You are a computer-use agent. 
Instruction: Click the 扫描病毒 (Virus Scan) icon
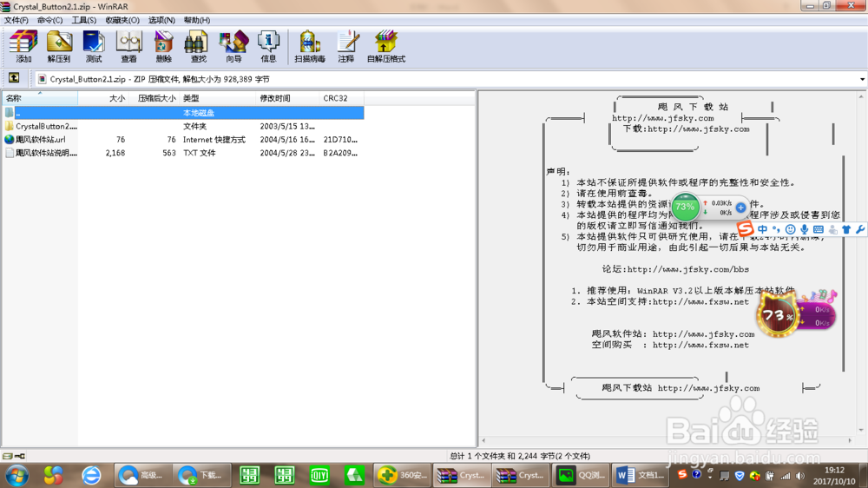(310, 47)
